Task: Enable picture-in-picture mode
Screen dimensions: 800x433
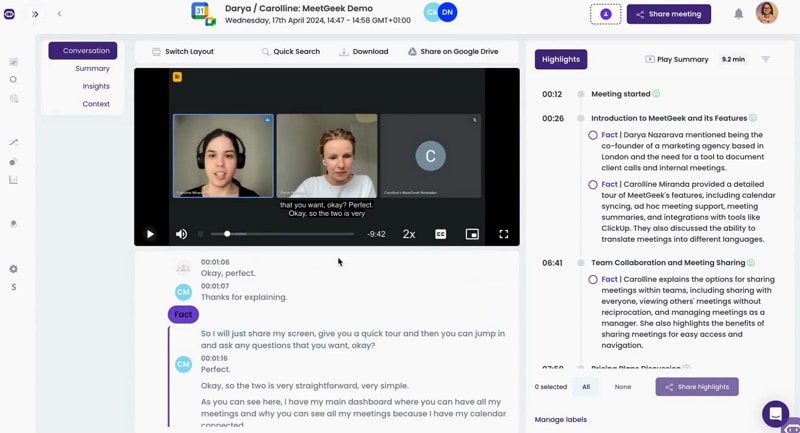Action: 472,234
